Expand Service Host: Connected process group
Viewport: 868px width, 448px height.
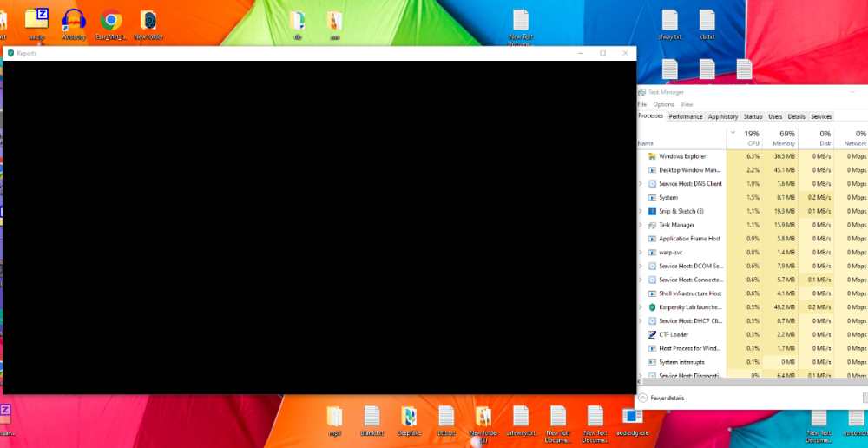641,280
